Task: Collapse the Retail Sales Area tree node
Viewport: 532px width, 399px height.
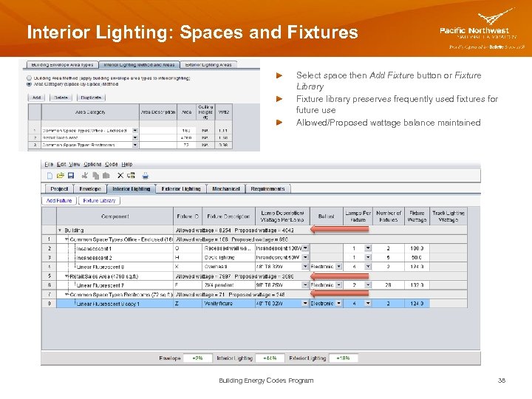Action: coord(66,276)
